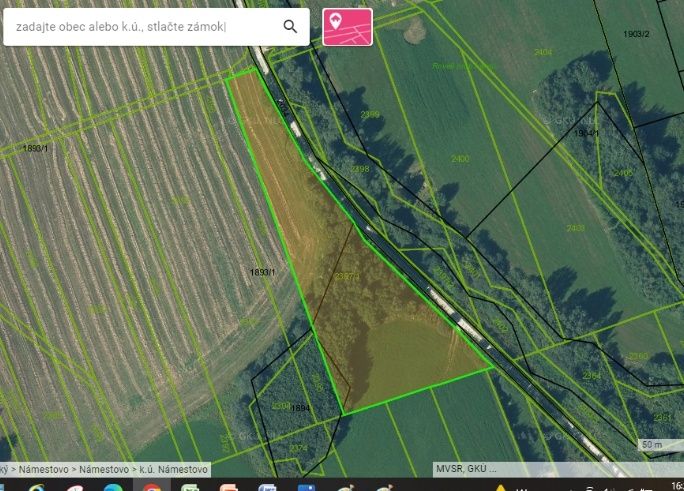The image size is (684, 491).
Task: Open the MVSR, GKÚ attribution text
Action: [x=465, y=469]
